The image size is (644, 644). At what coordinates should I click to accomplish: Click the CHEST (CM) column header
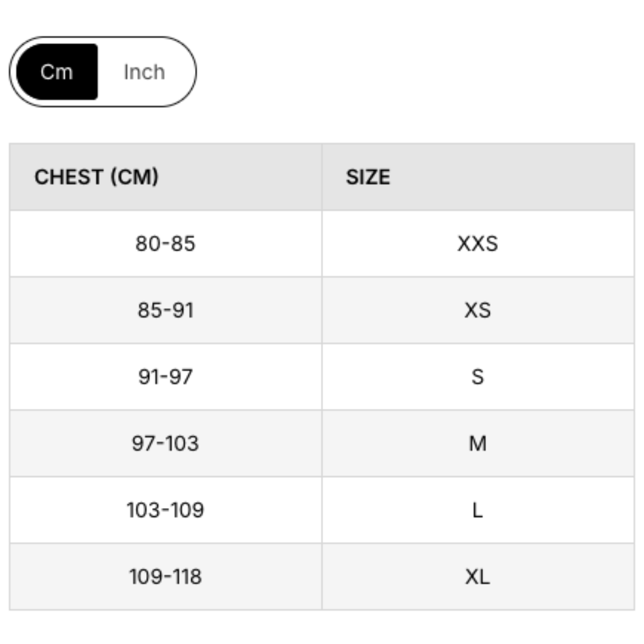[x=97, y=177]
